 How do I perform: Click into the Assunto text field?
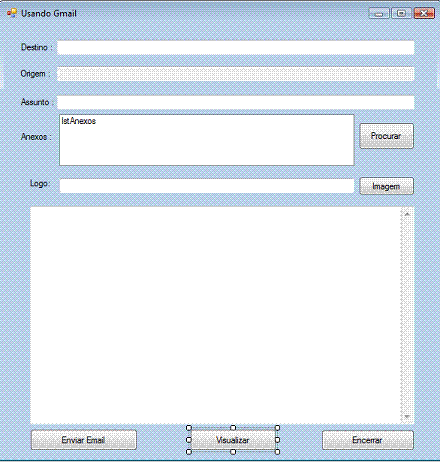pos(236,102)
